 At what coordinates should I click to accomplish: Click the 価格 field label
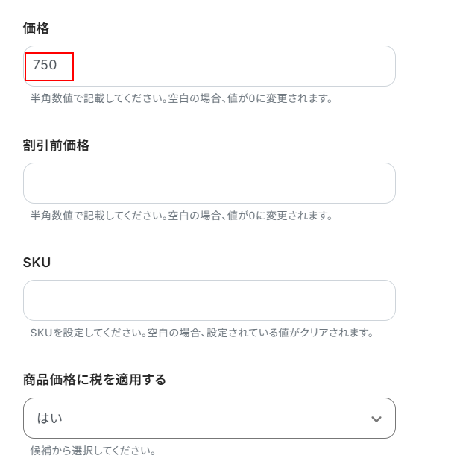(x=37, y=28)
